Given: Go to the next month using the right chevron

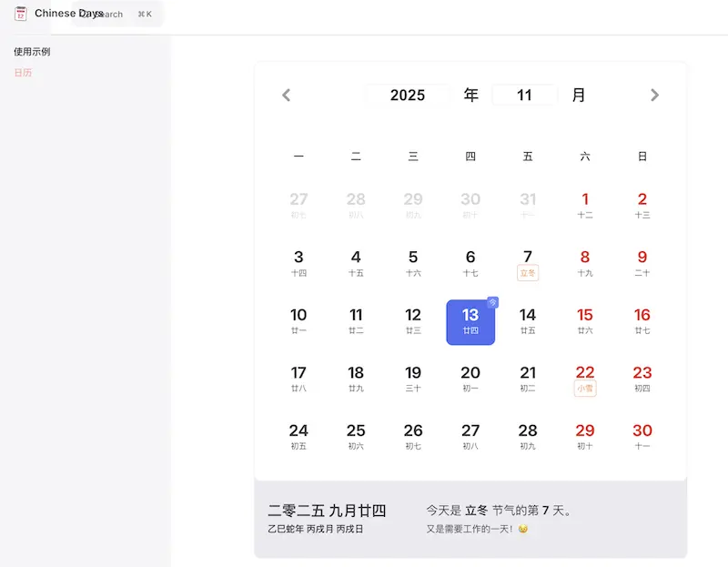Looking at the screenshot, I should click(654, 95).
